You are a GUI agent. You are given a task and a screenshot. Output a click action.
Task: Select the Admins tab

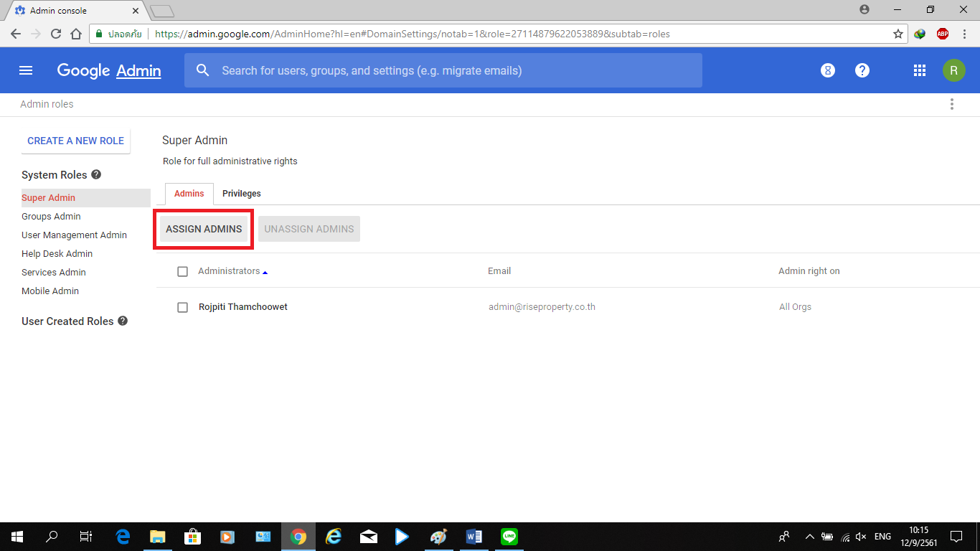click(x=189, y=194)
